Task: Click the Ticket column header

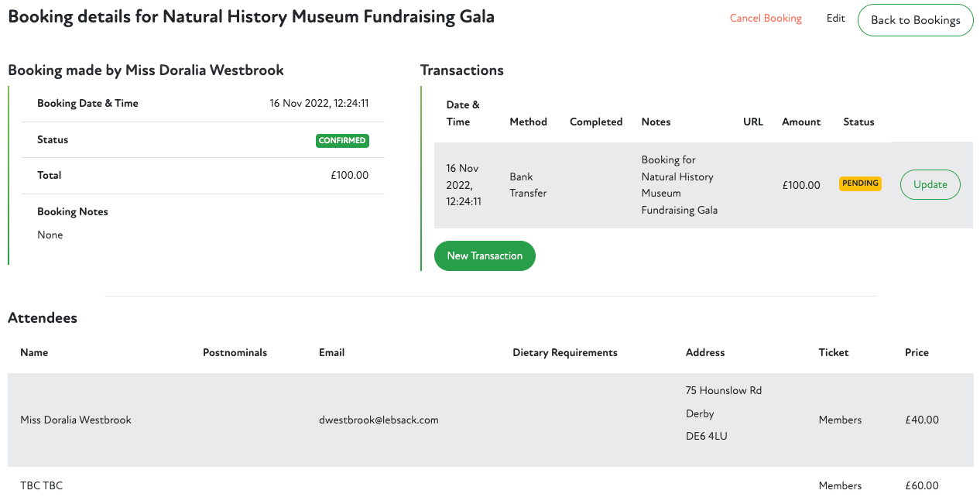Action: coord(833,353)
